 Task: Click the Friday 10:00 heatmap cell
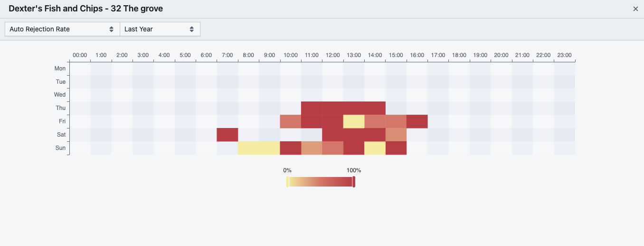pyautogui.click(x=291, y=121)
